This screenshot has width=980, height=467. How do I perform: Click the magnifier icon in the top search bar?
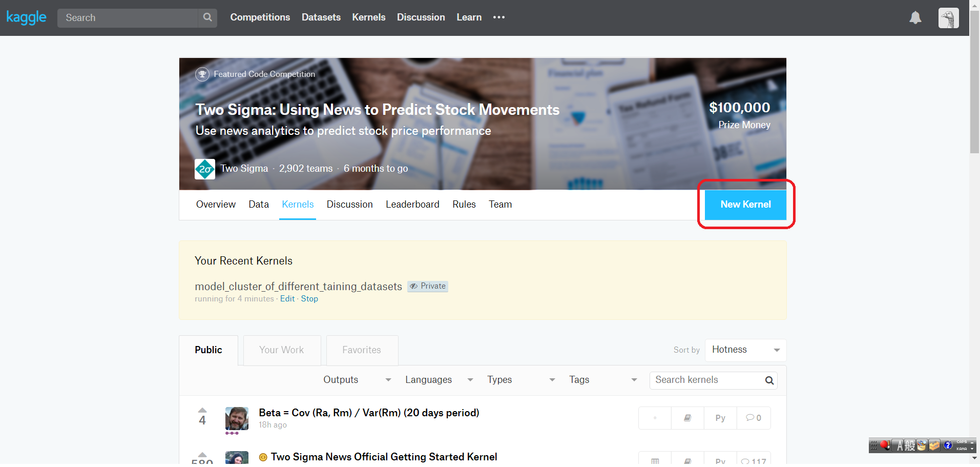point(207,17)
